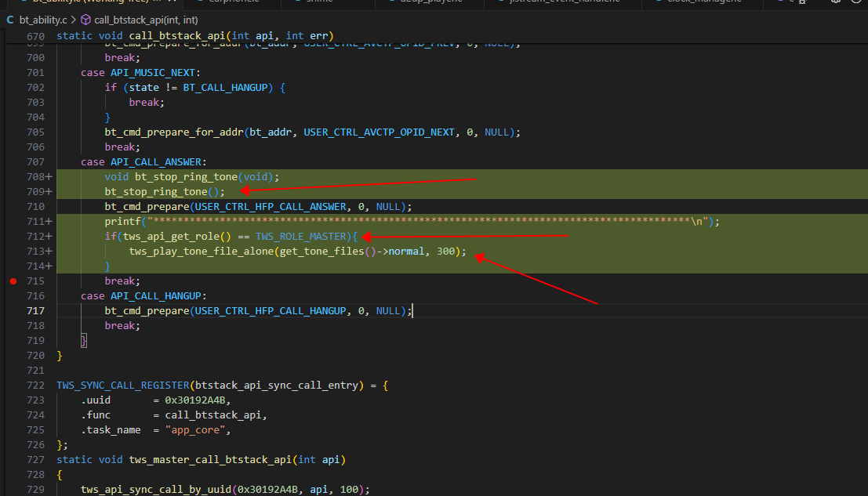Screen dimensions: 868x496
Task: Click the closing brace on line 719
Action: [x=84, y=341]
